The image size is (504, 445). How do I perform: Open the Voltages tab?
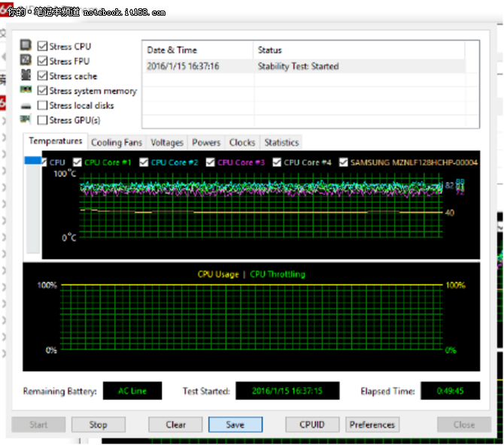tap(167, 143)
